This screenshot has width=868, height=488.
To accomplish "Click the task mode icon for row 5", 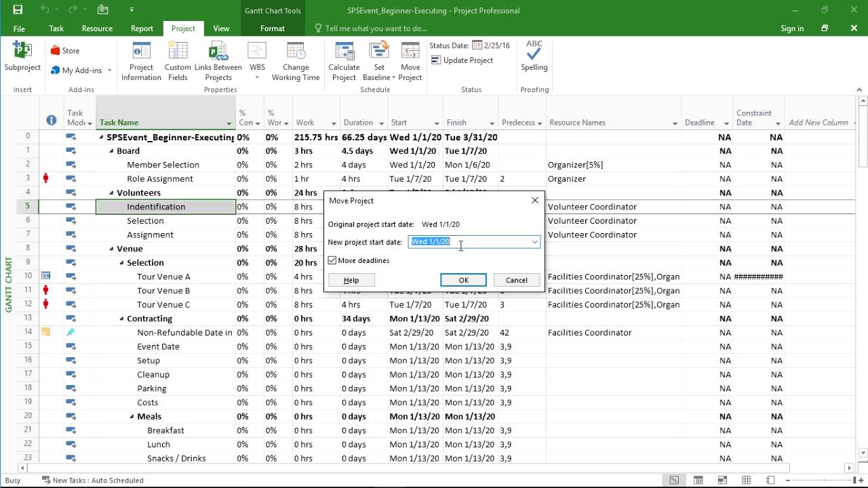I will click(x=71, y=207).
